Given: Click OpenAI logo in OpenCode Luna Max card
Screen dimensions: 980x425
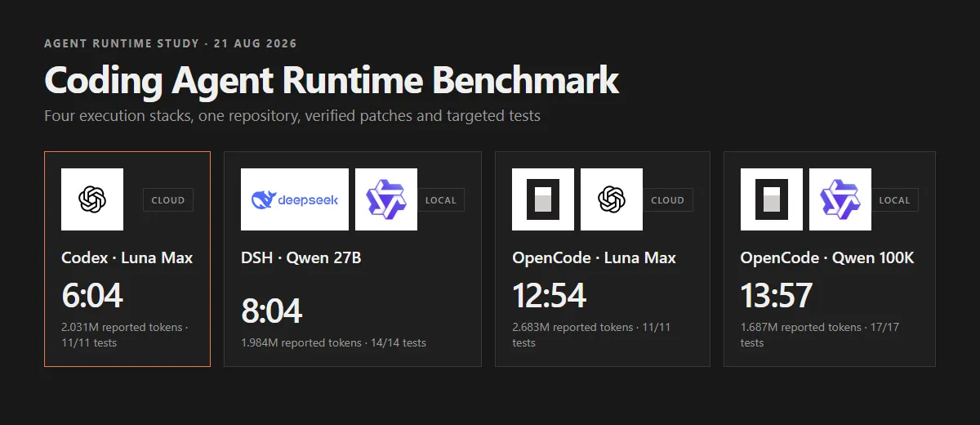Looking at the screenshot, I should [612, 199].
